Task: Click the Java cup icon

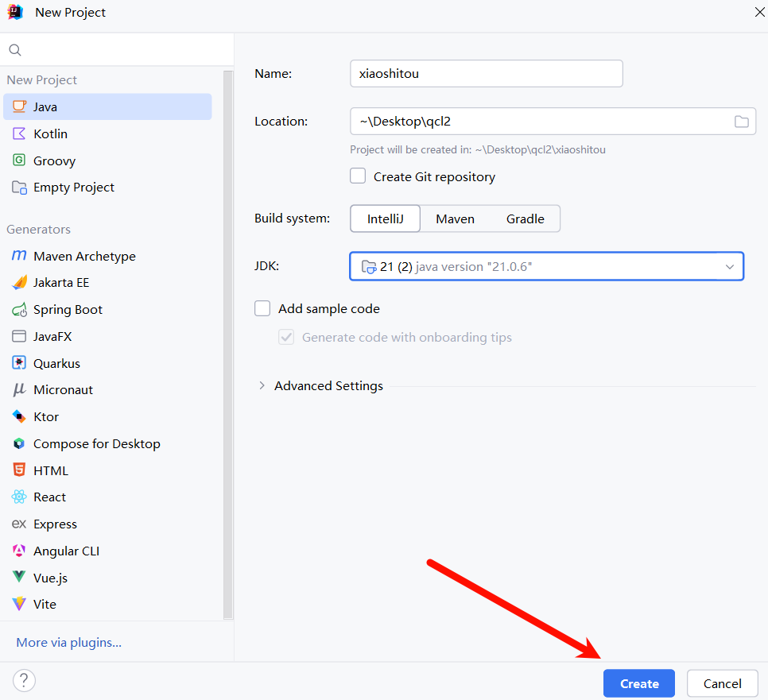Action: coord(19,106)
